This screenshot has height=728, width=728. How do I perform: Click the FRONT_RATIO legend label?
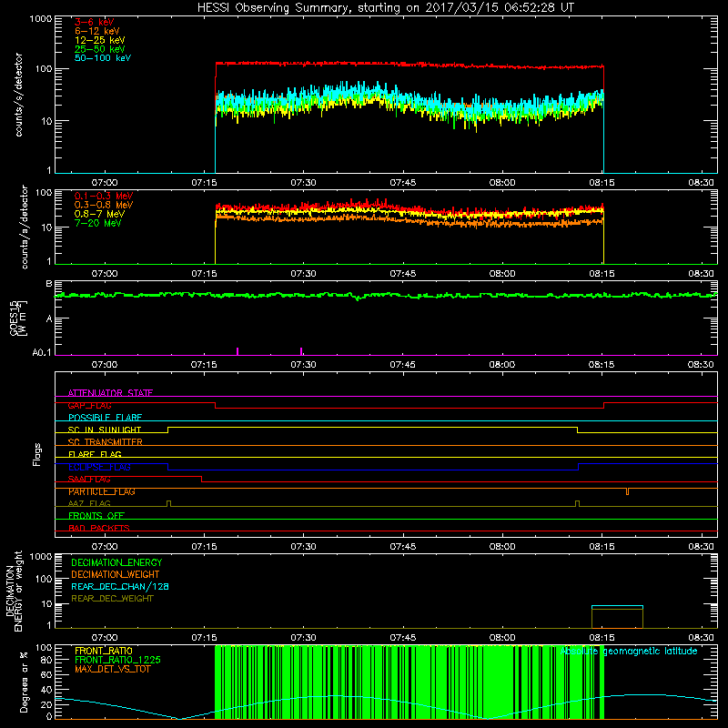(104, 651)
